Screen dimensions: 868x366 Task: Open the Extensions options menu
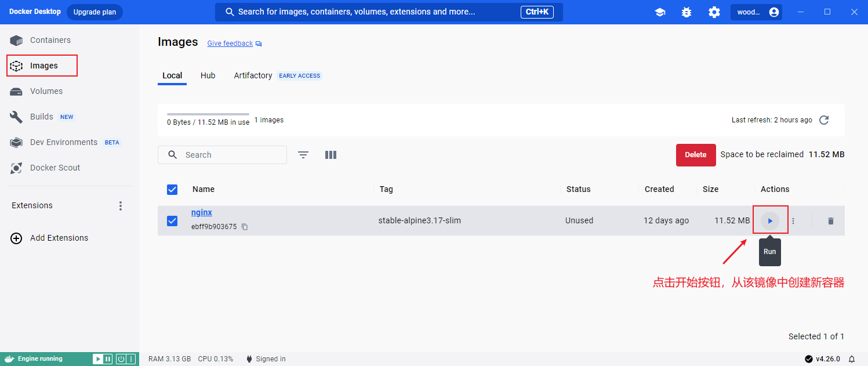[121, 206]
